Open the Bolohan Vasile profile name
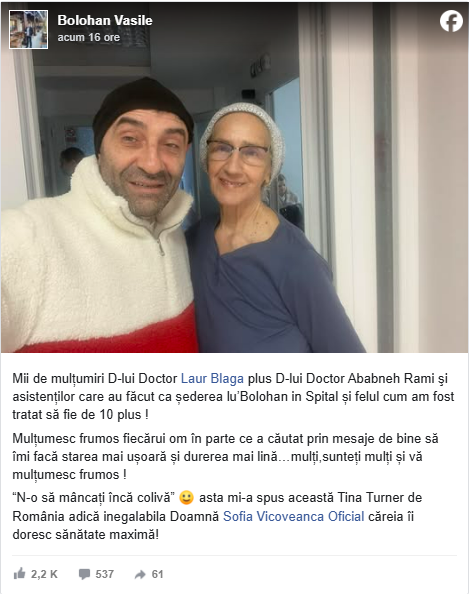Viewport: 470px width, 601px height. 105,20
